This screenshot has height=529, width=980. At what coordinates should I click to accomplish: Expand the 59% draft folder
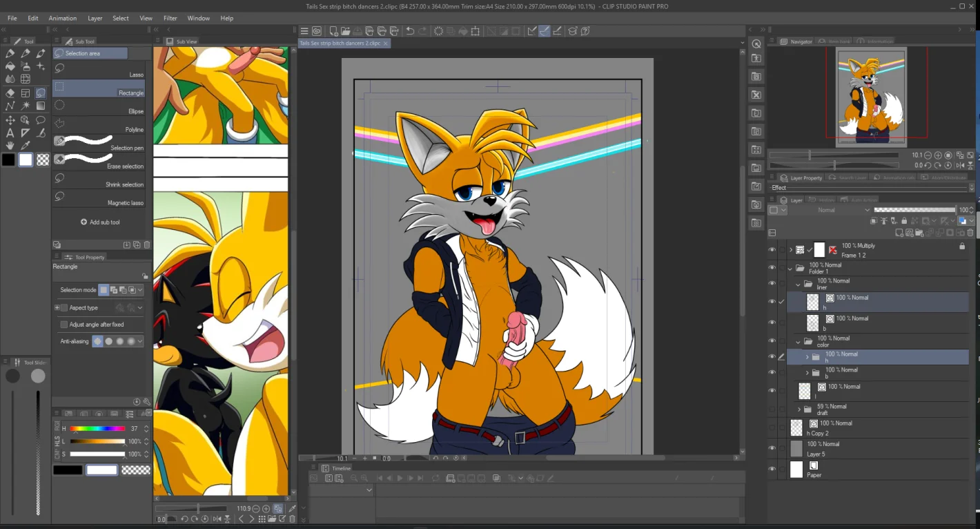(799, 410)
